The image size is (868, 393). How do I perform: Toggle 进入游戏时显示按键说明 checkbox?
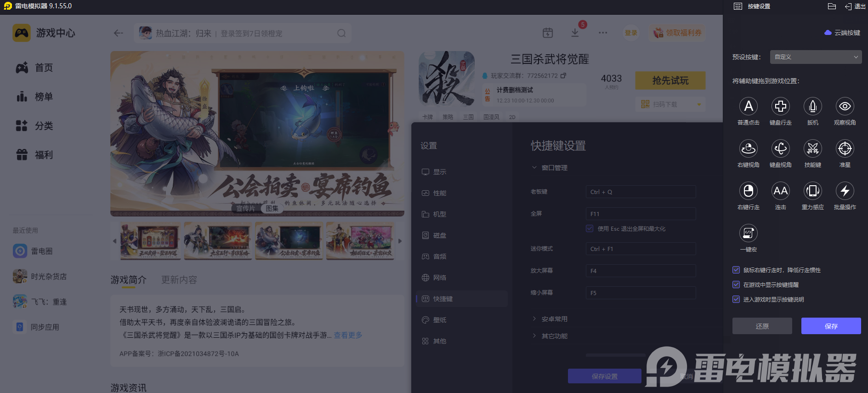(736, 300)
